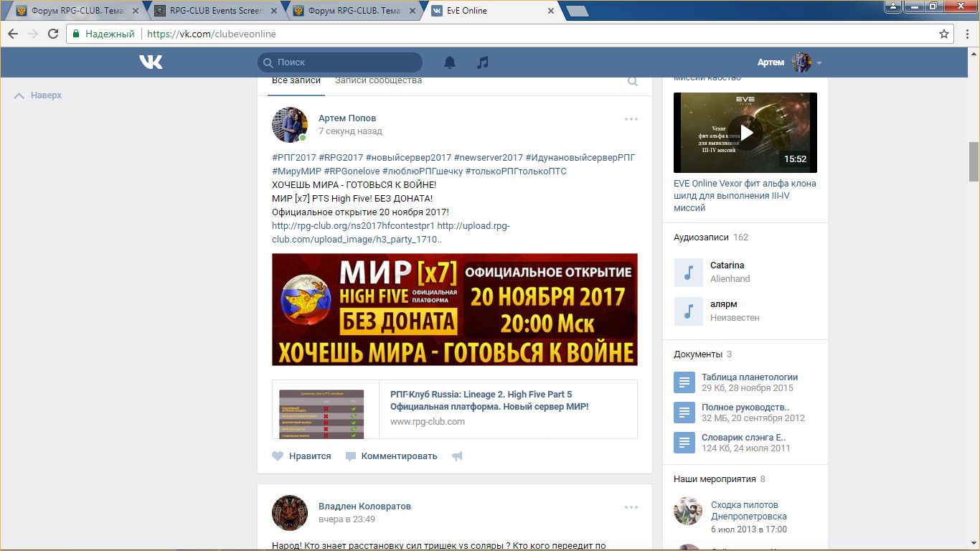Switch to the Все записи tab
Viewport: 980px width, 551px height.
[296, 80]
